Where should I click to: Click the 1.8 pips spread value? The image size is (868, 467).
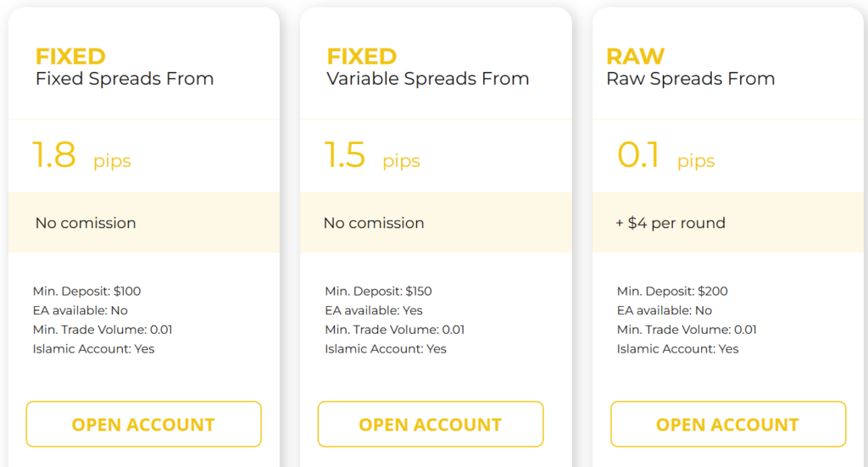click(81, 157)
